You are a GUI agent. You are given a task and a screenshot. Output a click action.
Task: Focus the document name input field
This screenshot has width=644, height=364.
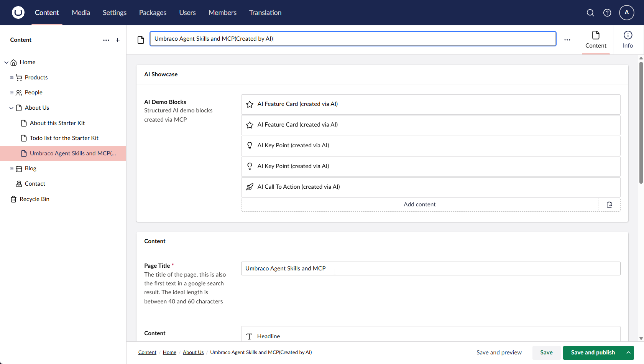pos(353,39)
